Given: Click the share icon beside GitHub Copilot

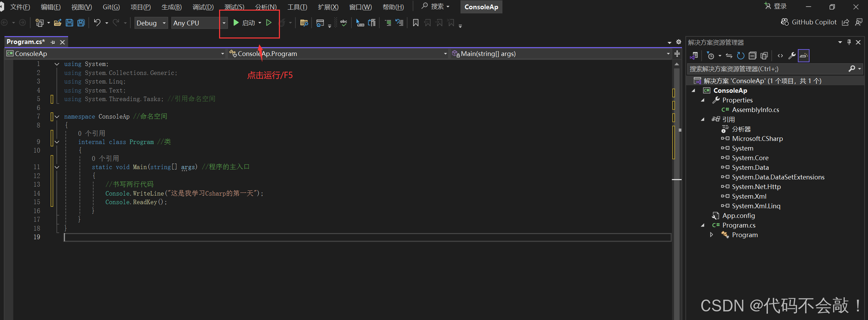Looking at the screenshot, I should (845, 22).
